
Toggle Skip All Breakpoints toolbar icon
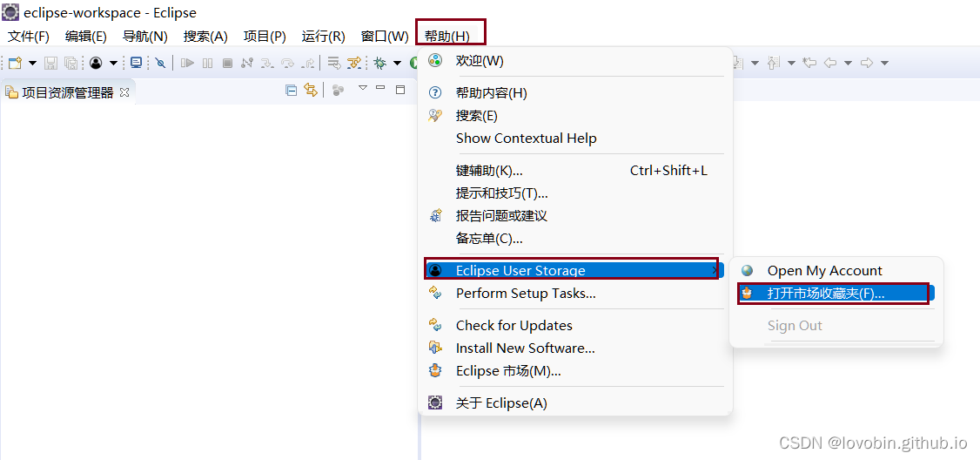point(160,63)
